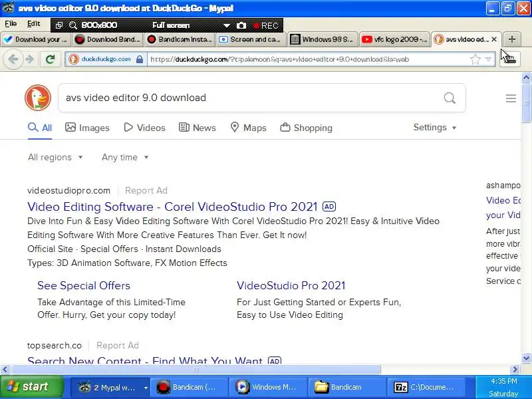Click the vertical scrollbar thumb
532x399 pixels.
point(526,103)
